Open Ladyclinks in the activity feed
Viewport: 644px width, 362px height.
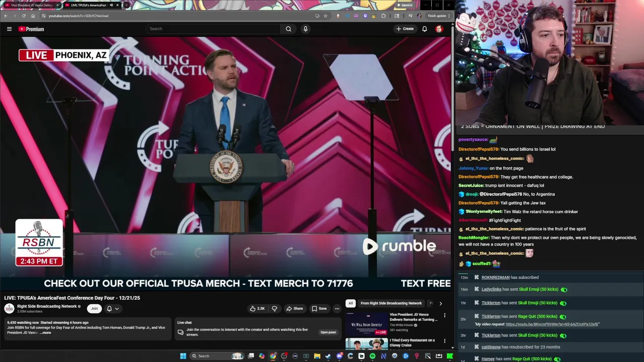[492, 290]
